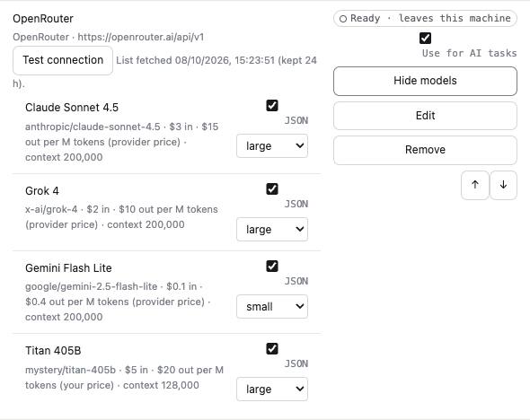Click the google/gemini-2.5-flash-lite pricing details

(118, 302)
